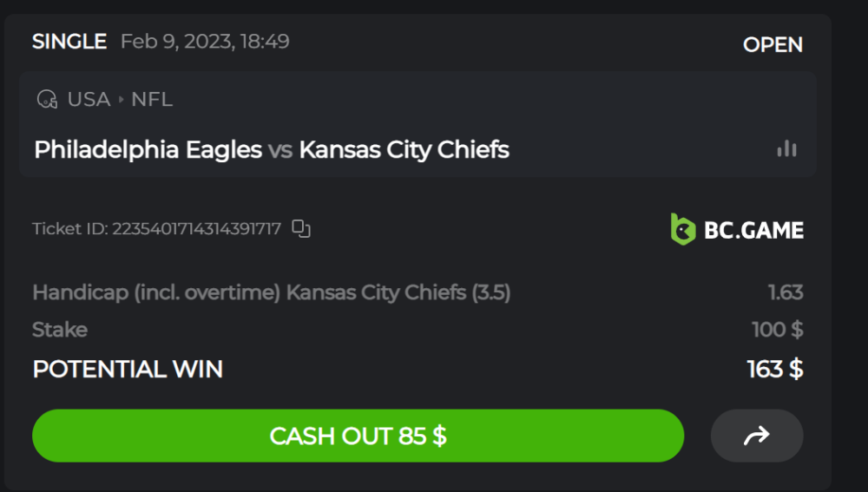Copy the Ticket ID with copy icon
This screenshot has height=492, width=868.
tap(301, 228)
